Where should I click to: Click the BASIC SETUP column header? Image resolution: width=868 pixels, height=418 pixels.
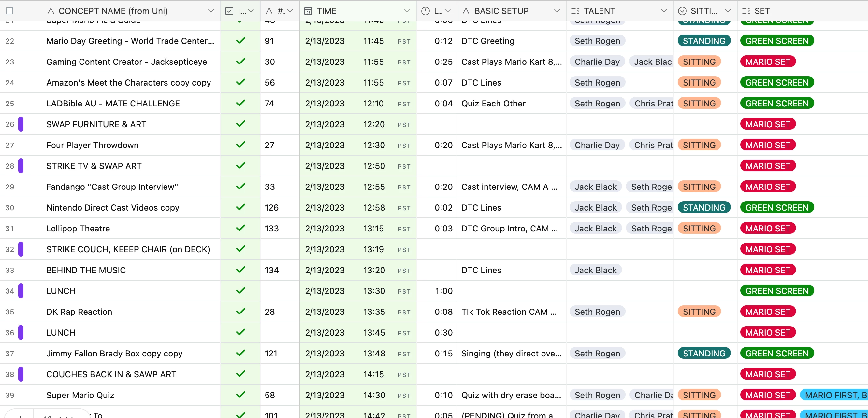click(501, 11)
